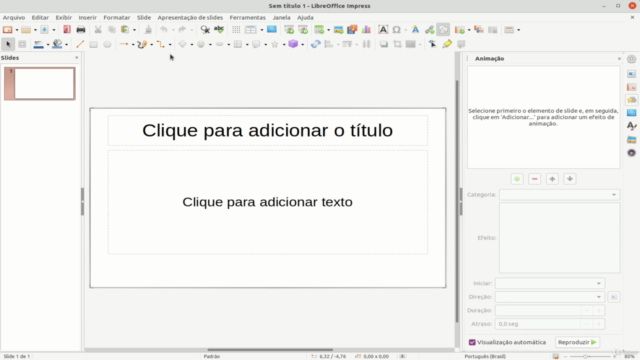Click the zoom slider in status bar
Screen dimensions: 640x360
tap(590, 356)
